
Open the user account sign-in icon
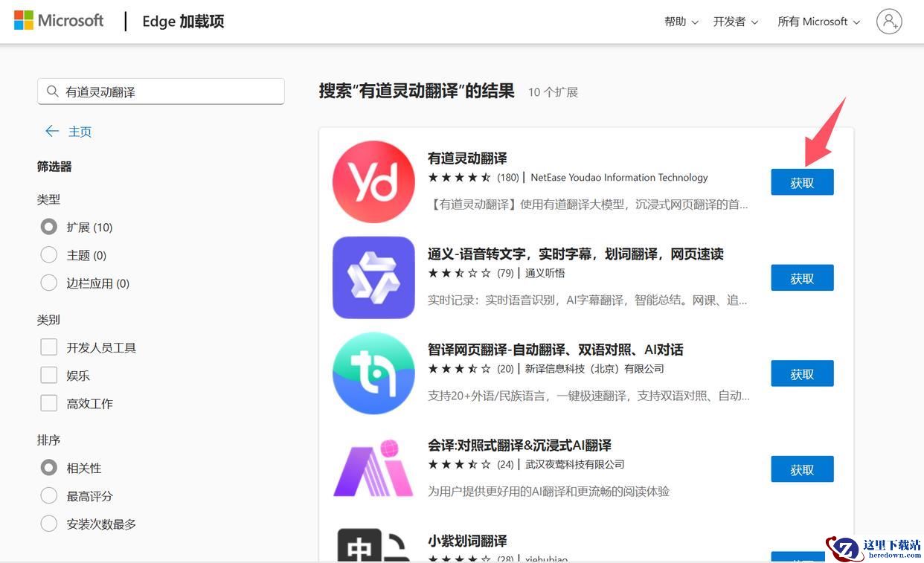pos(889,22)
